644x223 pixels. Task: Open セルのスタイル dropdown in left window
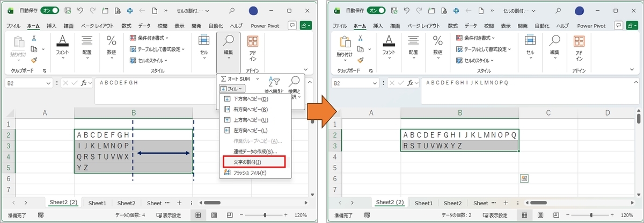tap(148, 60)
